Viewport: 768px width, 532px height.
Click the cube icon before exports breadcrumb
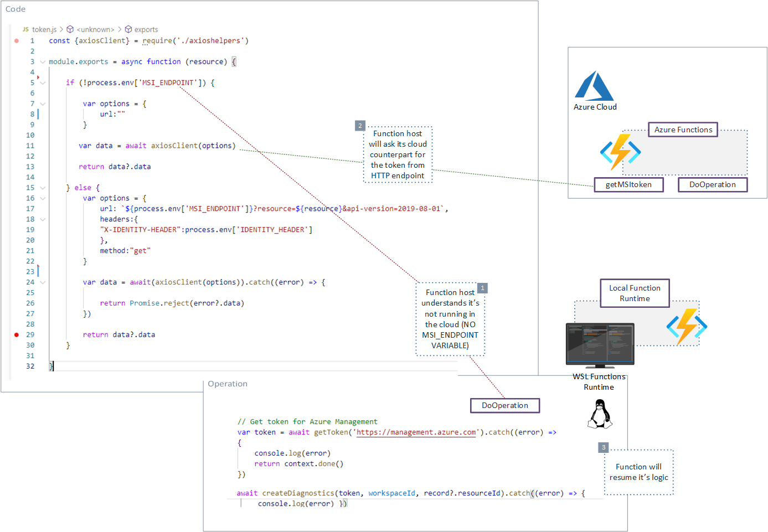pyautogui.click(x=128, y=29)
